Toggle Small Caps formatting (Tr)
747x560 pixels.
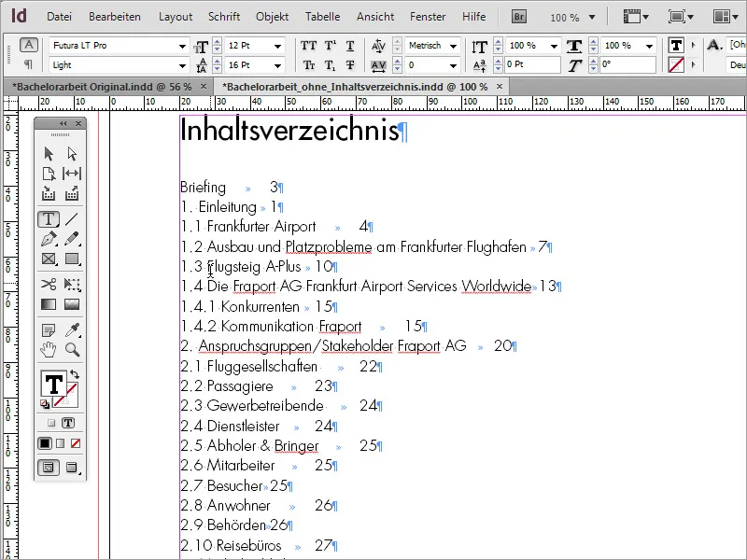308,65
